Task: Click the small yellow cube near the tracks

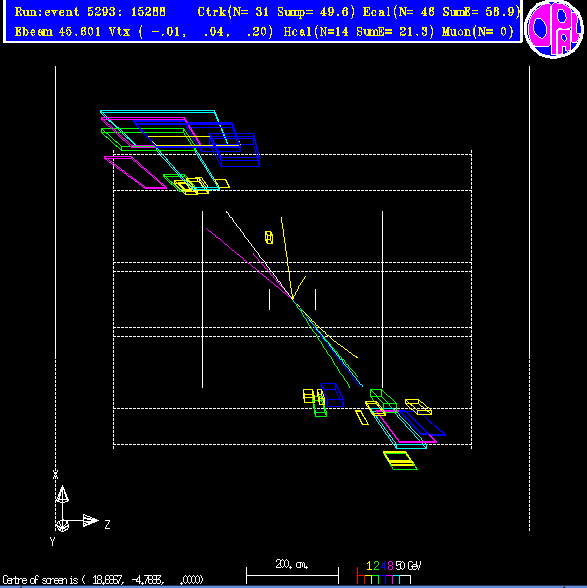Action: pyautogui.click(x=269, y=237)
